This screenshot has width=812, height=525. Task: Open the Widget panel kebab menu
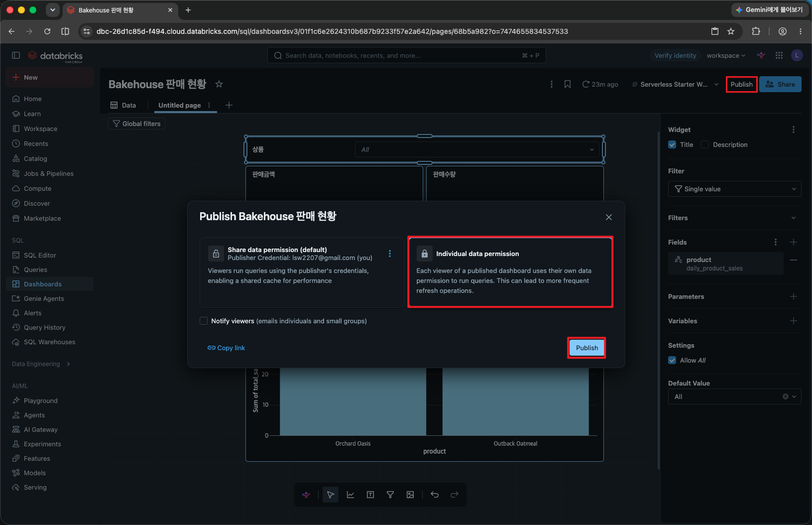(x=794, y=130)
